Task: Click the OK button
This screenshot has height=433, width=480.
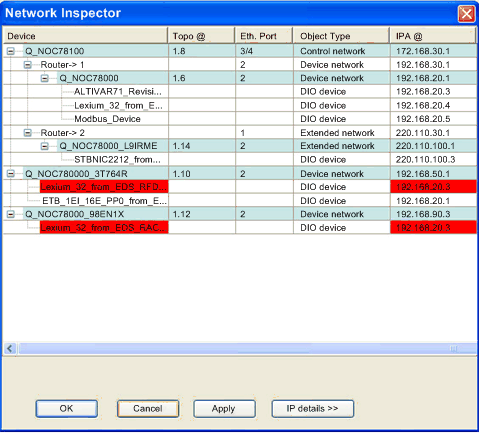Action: click(67, 409)
